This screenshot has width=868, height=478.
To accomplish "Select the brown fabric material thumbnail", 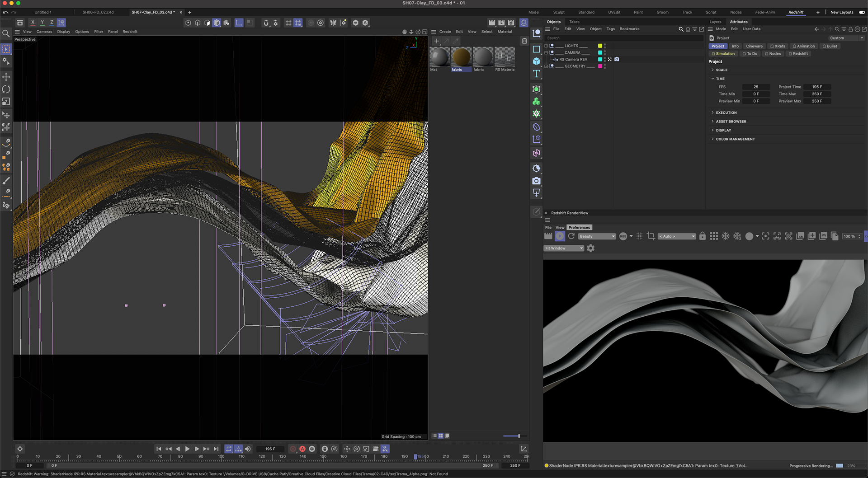I will point(461,57).
